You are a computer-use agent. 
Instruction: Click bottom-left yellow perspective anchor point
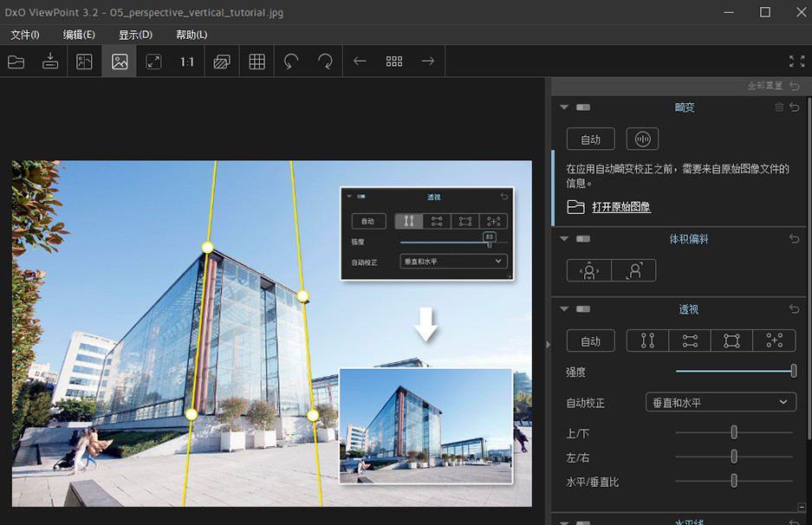coord(192,414)
